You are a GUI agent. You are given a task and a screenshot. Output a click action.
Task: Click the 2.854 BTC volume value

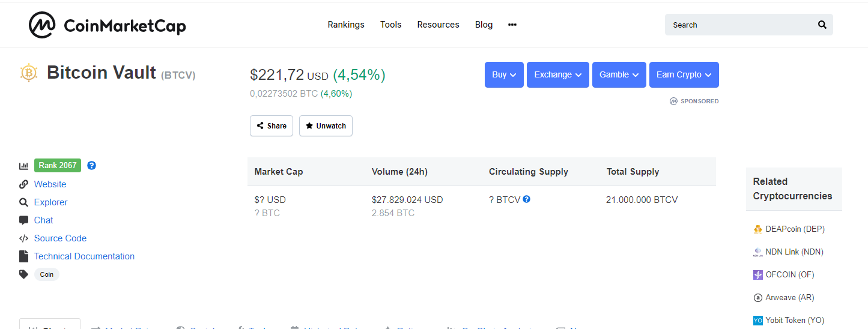click(393, 213)
